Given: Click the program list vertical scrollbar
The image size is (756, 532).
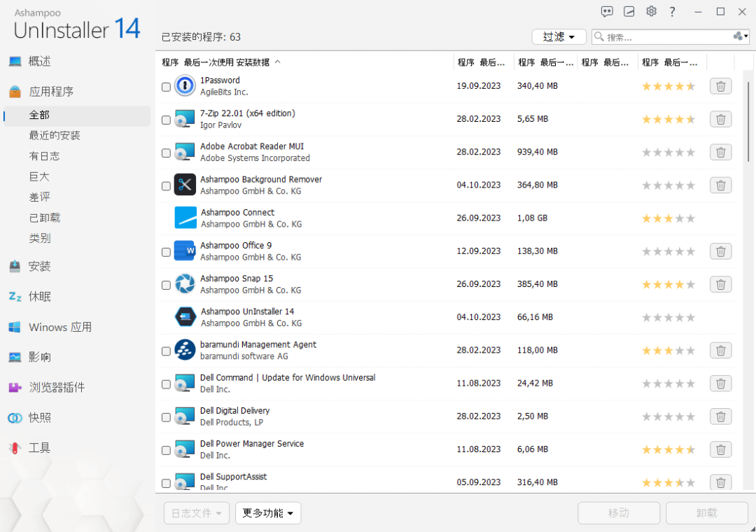Looking at the screenshot, I should [x=748, y=122].
